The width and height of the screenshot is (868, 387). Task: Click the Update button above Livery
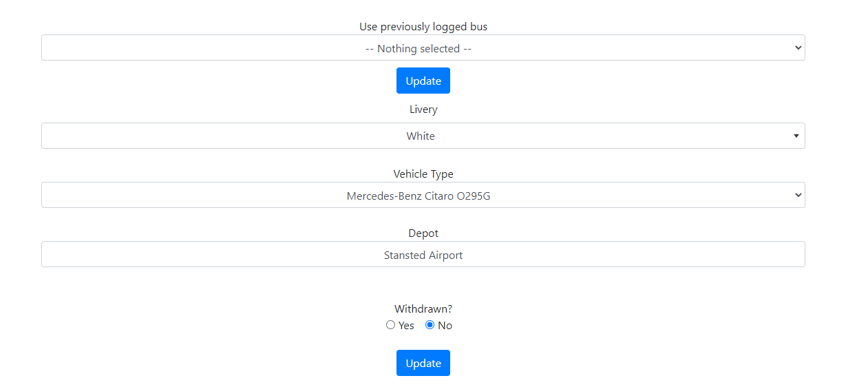pyautogui.click(x=423, y=81)
